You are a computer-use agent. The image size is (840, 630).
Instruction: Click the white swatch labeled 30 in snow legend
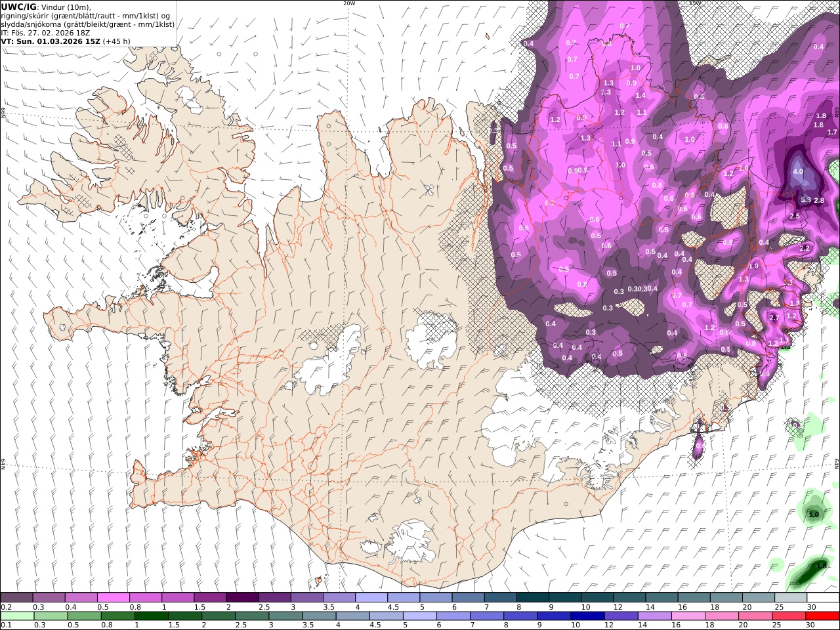click(x=823, y=598)
